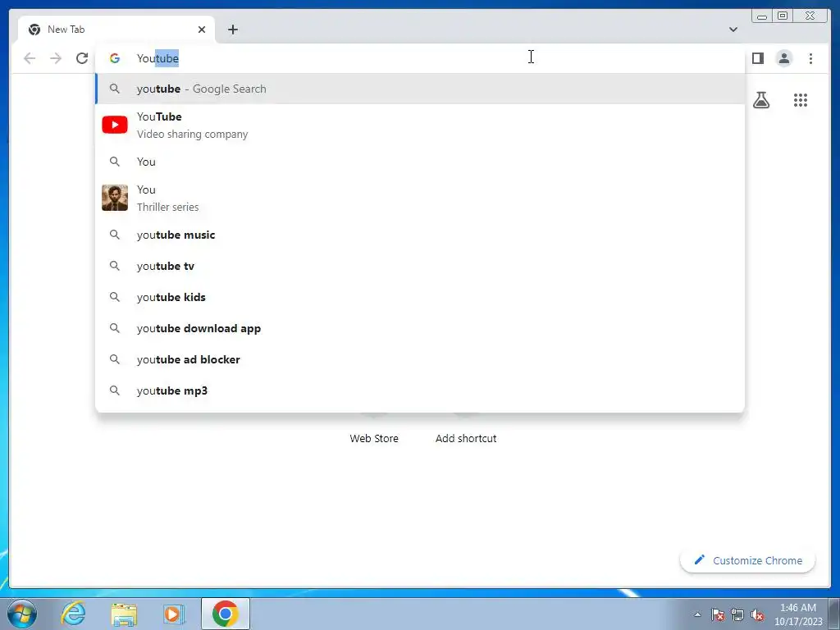
Task: Open Windows Media Player from taskbar
Action: pyautogui.click(x=174, y=614)
